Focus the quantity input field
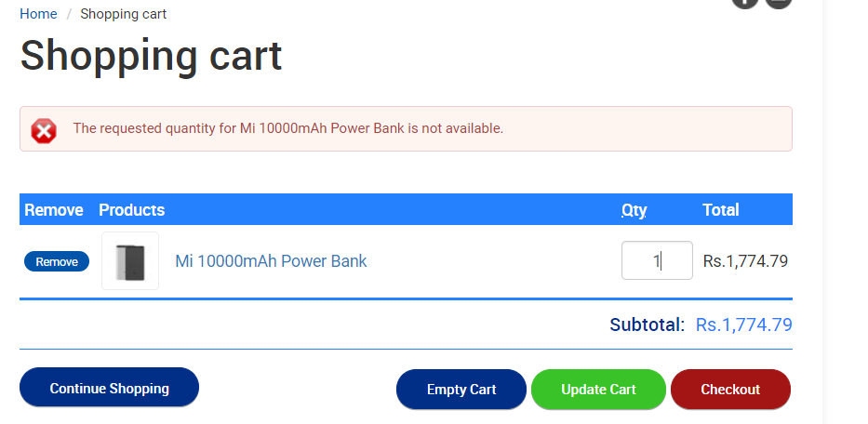 (657, 260)
